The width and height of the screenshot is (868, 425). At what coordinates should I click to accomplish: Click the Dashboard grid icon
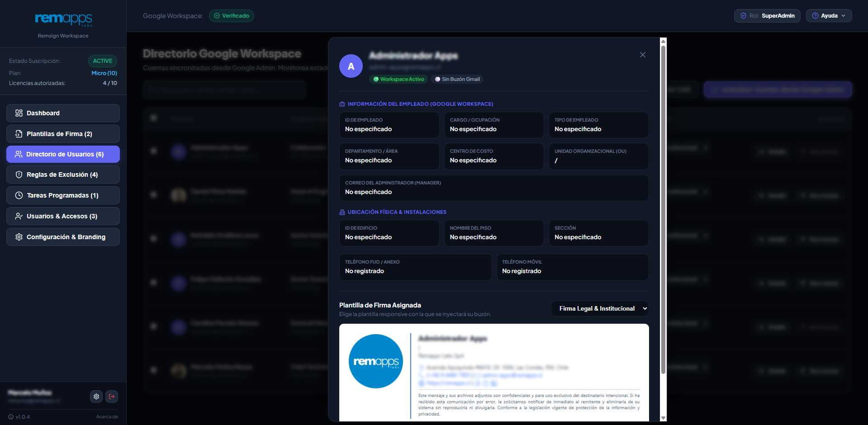(19, 113)
